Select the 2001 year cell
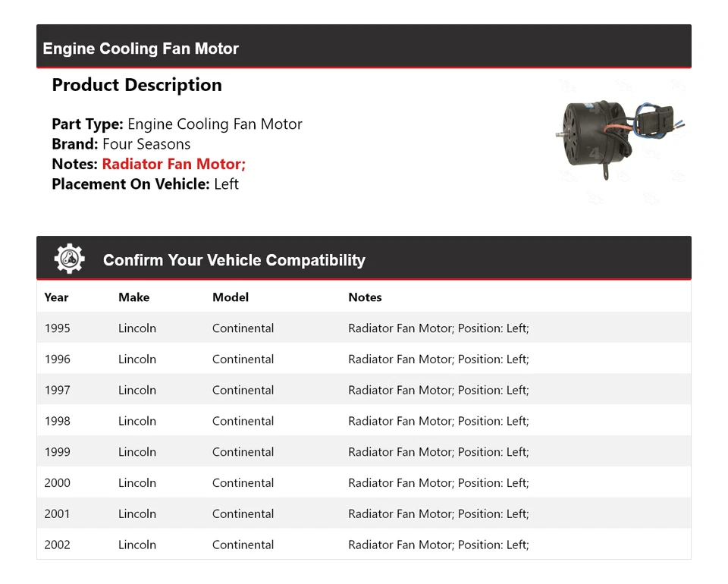This screenshot has width=728, height=584. pyautogui.click(x=57, y=514)
